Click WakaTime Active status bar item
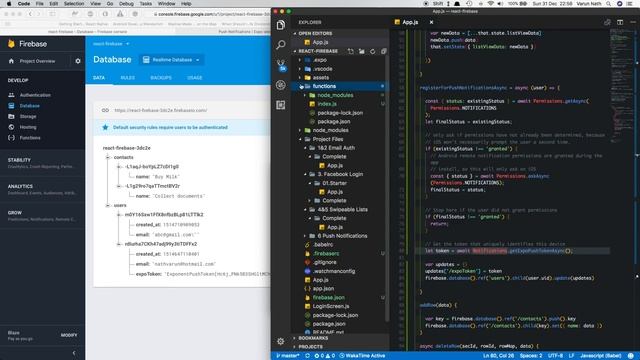This screenshot has height=360, width=640. [362, 356]
